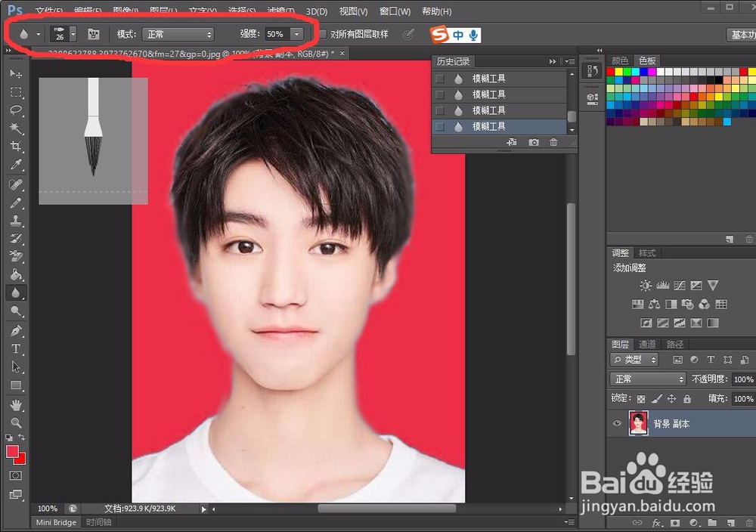Expand the strength 50% slider dropdown
756x532 pixels.
(297, 34)
